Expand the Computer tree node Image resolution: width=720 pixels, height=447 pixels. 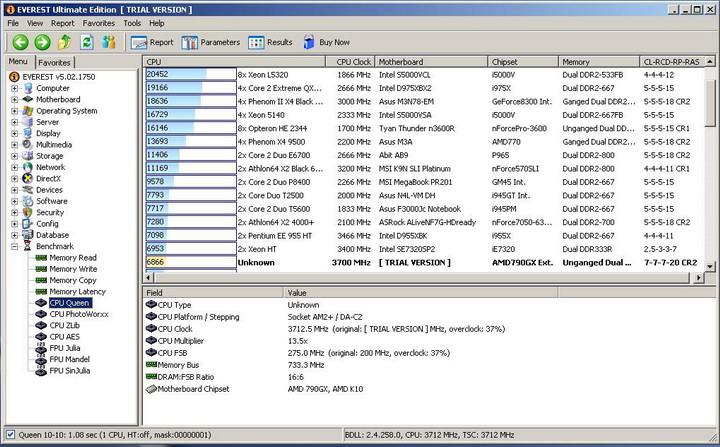[x=15, y=88]
